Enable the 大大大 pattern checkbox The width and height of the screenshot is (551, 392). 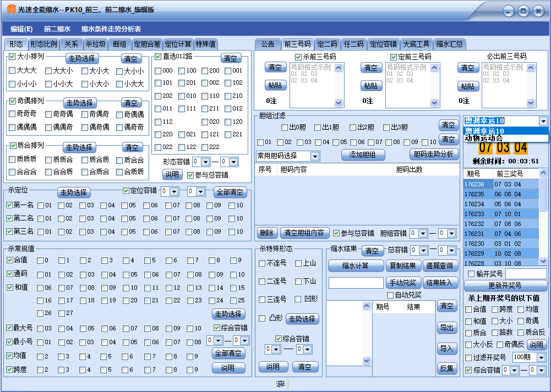coord(12,70)
